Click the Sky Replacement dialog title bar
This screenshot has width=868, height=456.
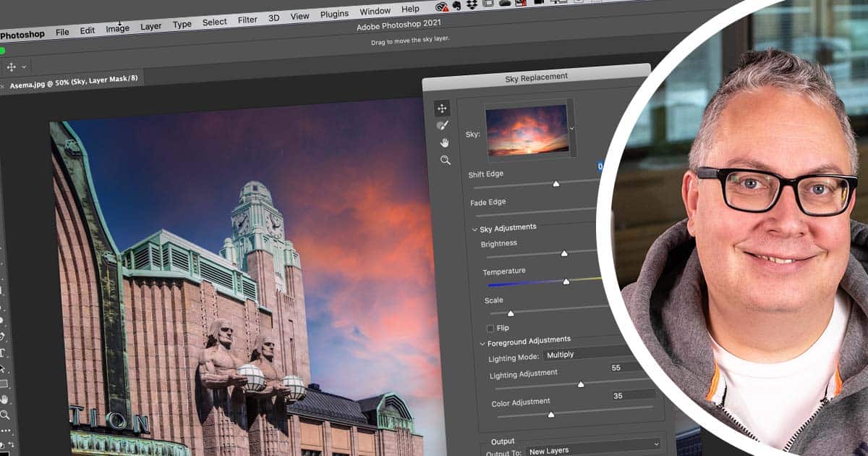536,77
